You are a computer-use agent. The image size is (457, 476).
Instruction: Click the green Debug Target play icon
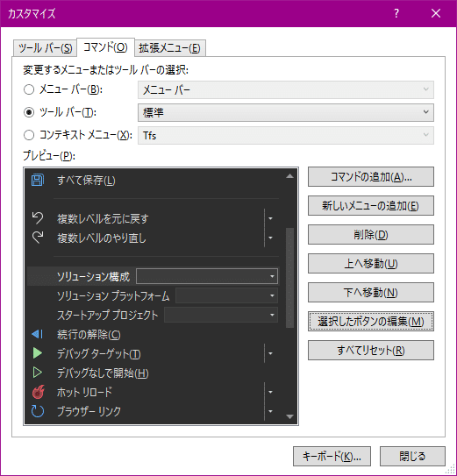click(38, 353)
